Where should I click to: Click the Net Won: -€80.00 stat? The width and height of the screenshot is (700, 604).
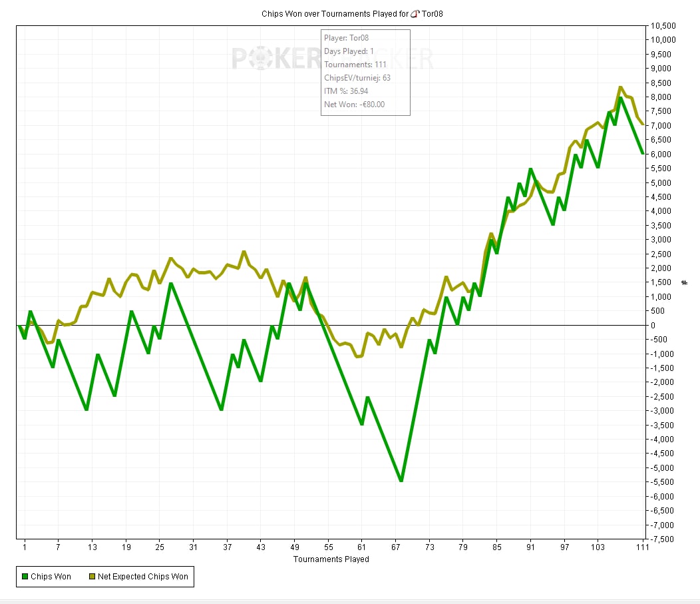(x=355, y=105)
